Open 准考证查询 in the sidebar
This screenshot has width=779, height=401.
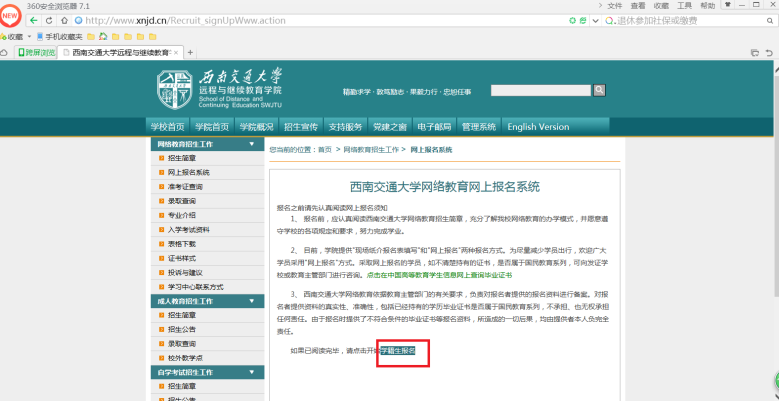click(185, 187)
